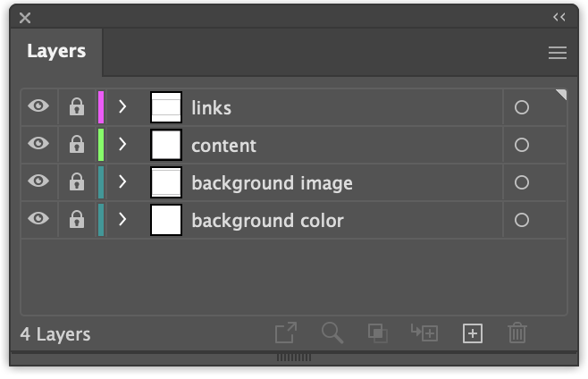
Task: Click the Create New Layer icon
Action: pos(472,333)
